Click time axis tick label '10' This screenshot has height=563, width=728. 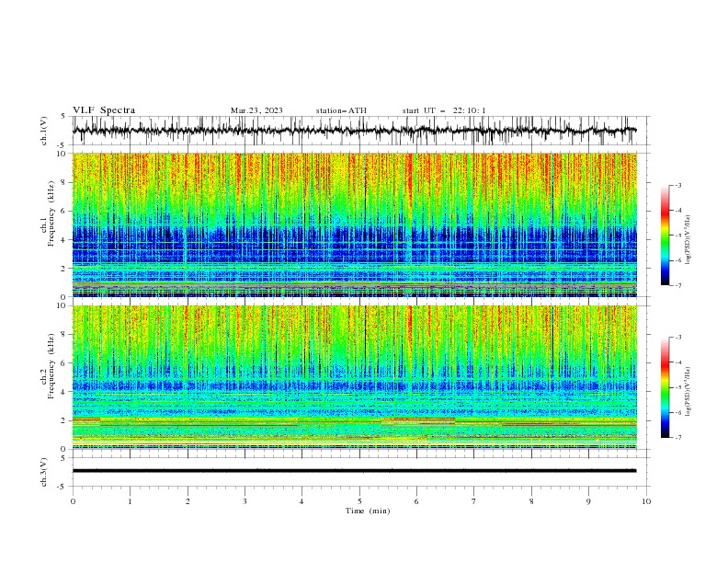646,501
